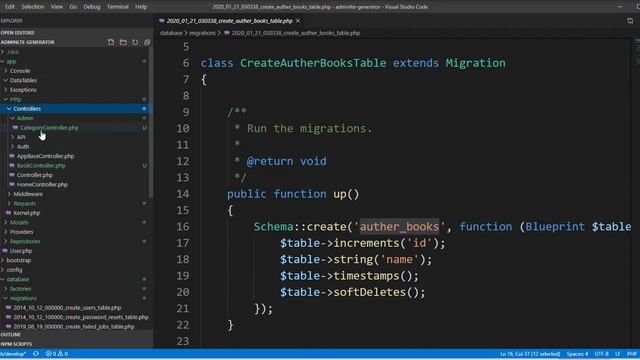Click the PHP file icon beside AppBaseController.php
This screenshot has height=360, width=640.
(x=12, y=156)
